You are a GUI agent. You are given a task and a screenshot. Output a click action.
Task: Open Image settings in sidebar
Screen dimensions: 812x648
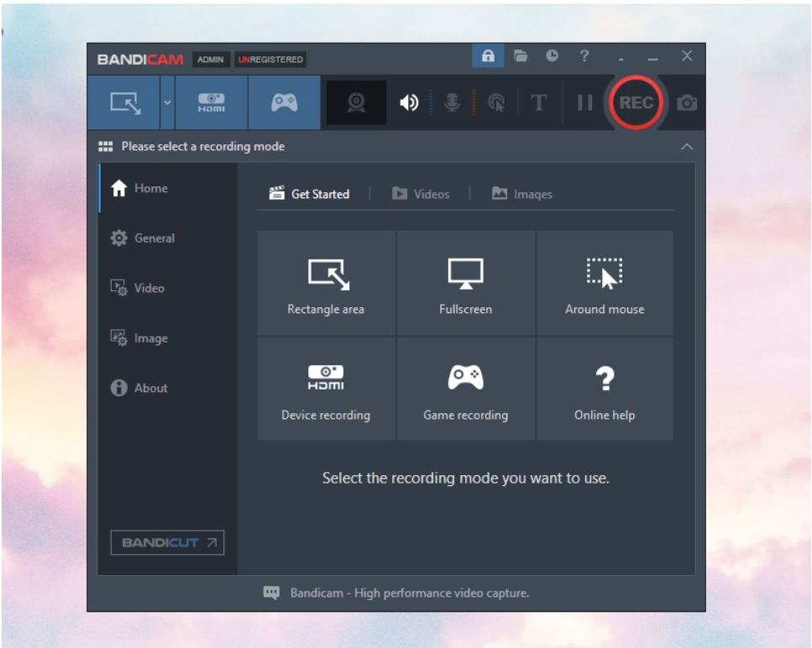pyautogui.click(x=168, y=338)
